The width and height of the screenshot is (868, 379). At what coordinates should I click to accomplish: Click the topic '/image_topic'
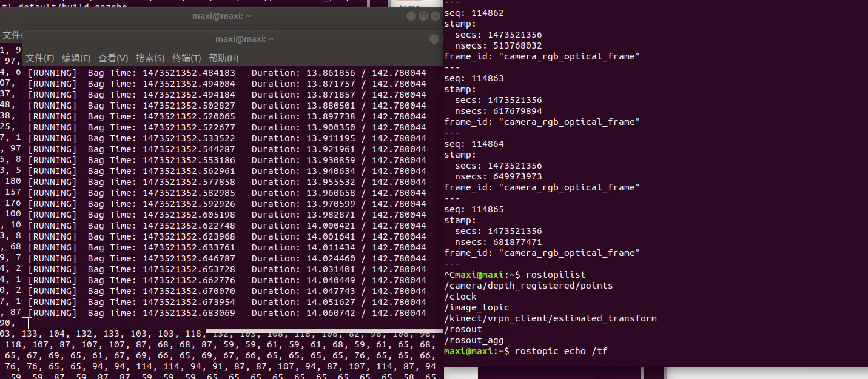477,307
